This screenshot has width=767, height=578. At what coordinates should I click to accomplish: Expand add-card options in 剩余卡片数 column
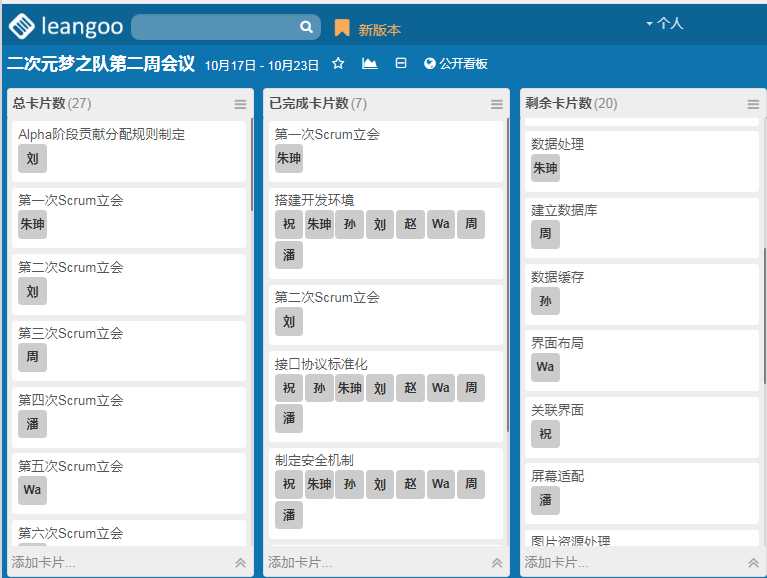[753, 562]
